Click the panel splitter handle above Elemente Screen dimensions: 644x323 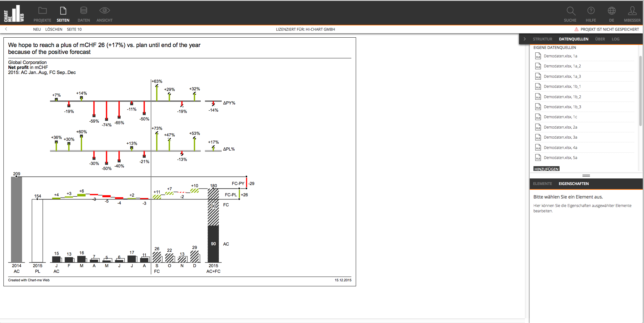tap(586, 175)
